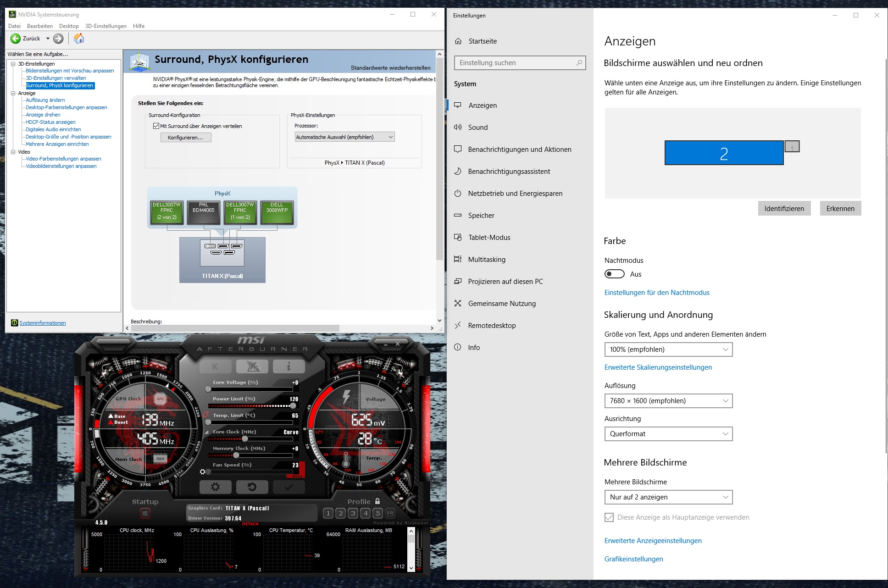The height and width of the screenshot is (588, 888).
Task: Click the home icon in NVIDIA Systemsteuerung toolbar
Action: coord(78,39)
